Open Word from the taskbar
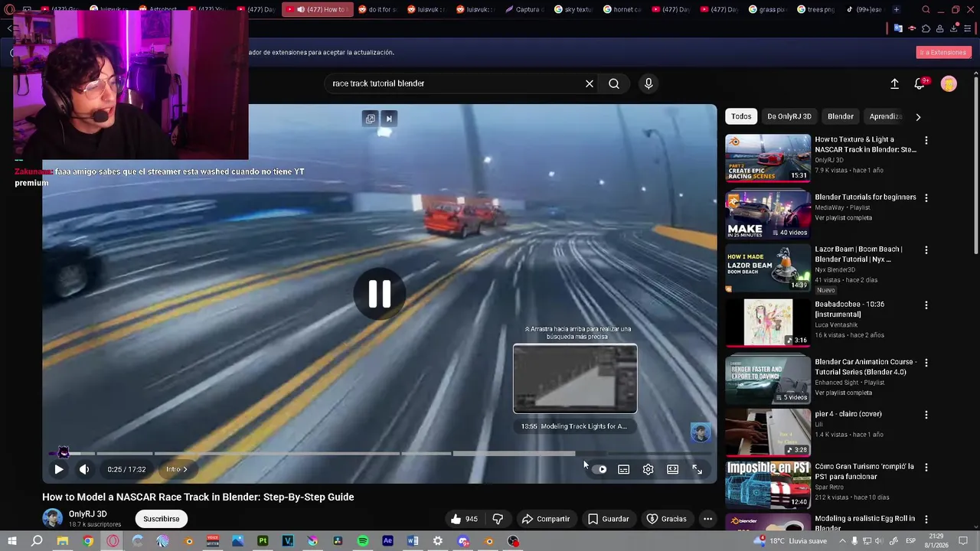The height and width of the screenshot is (551, 980). click(413, 541)
